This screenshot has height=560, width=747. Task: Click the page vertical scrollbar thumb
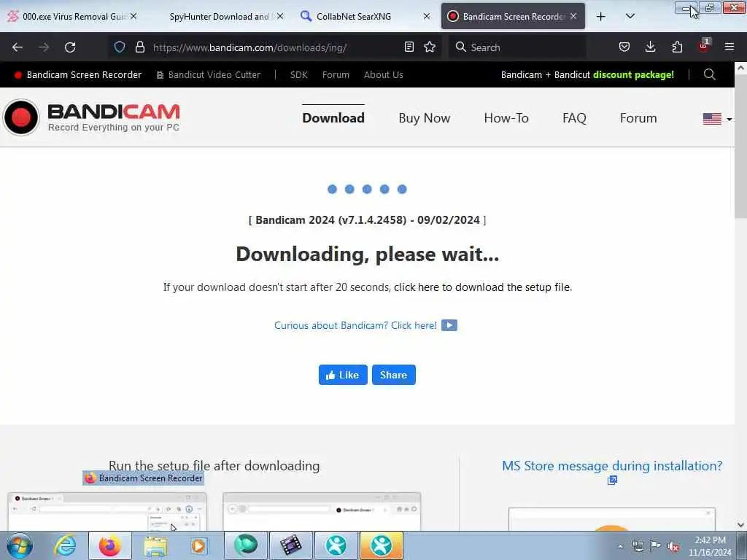[741, 147]
